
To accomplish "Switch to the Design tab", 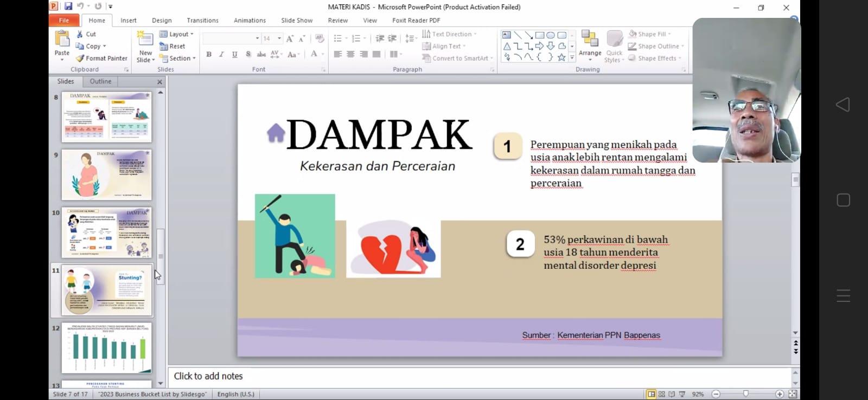I will pyautogui.click(x=162, y=20).
